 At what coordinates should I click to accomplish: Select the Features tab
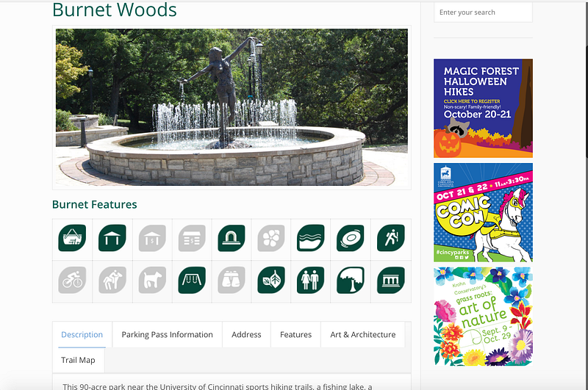pos(296,335)
